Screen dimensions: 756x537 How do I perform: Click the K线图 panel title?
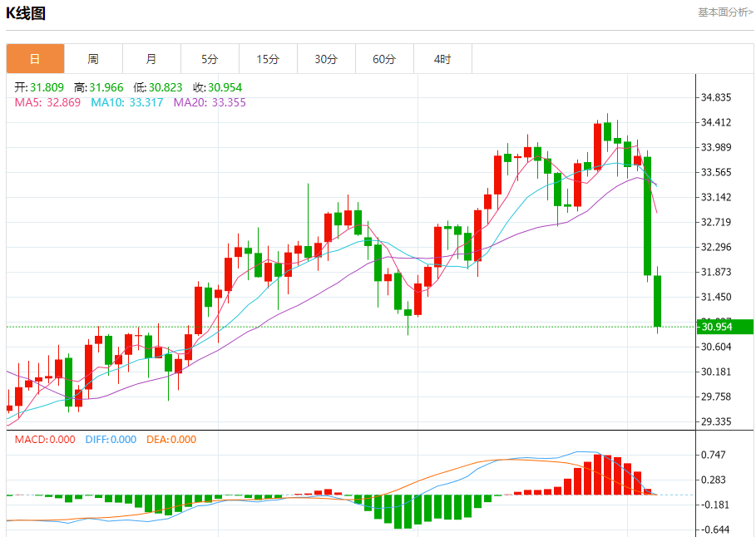coord(26,13)
